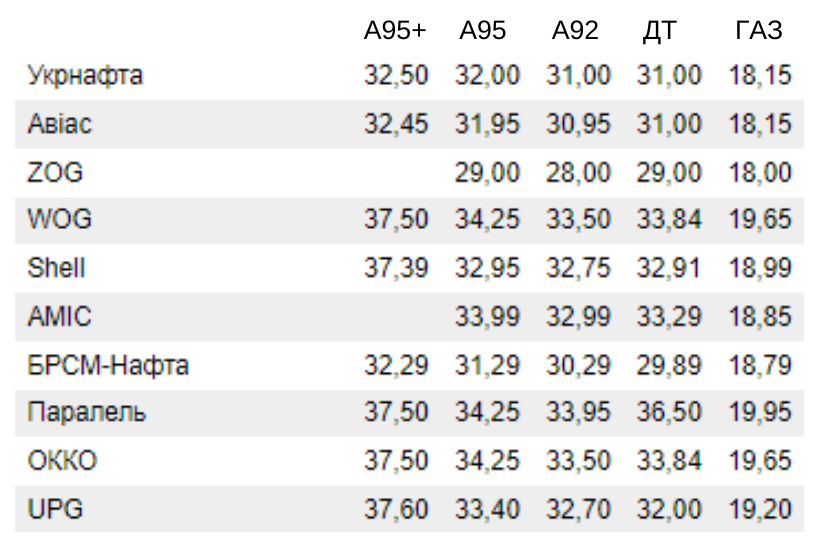Select Паралель ДТ price 36,50

pos(669,412)
